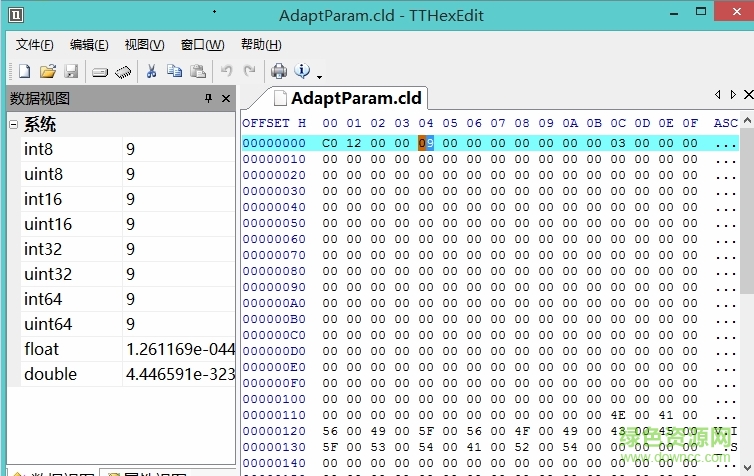This screenshot has width=754, height=476.
Task: Open the toolbar options dropdown arrow
Action: click(x=319, y=76)
